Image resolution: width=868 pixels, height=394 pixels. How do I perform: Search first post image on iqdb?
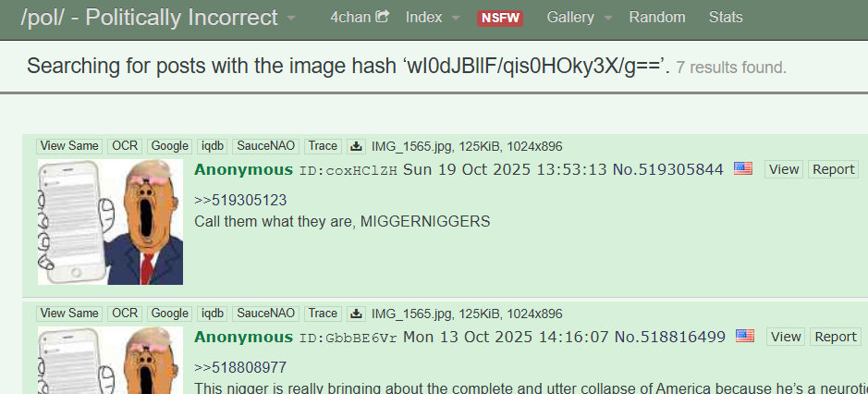[213, 146]
